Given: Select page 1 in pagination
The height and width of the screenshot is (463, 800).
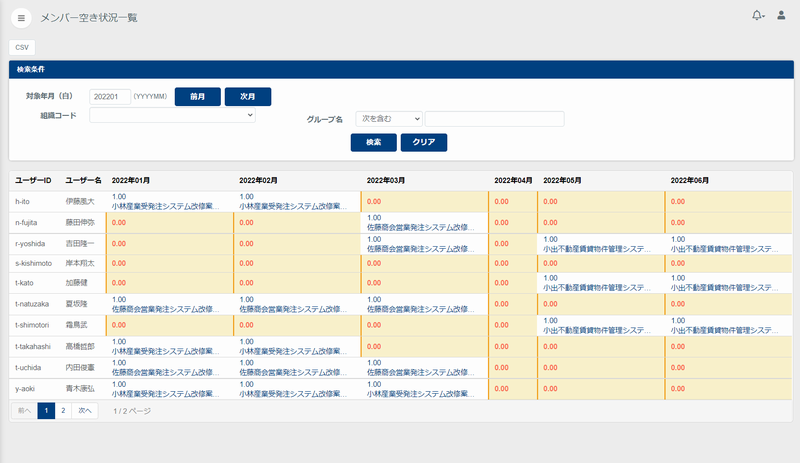Looking at the screenshot, I should click(46, 410).
